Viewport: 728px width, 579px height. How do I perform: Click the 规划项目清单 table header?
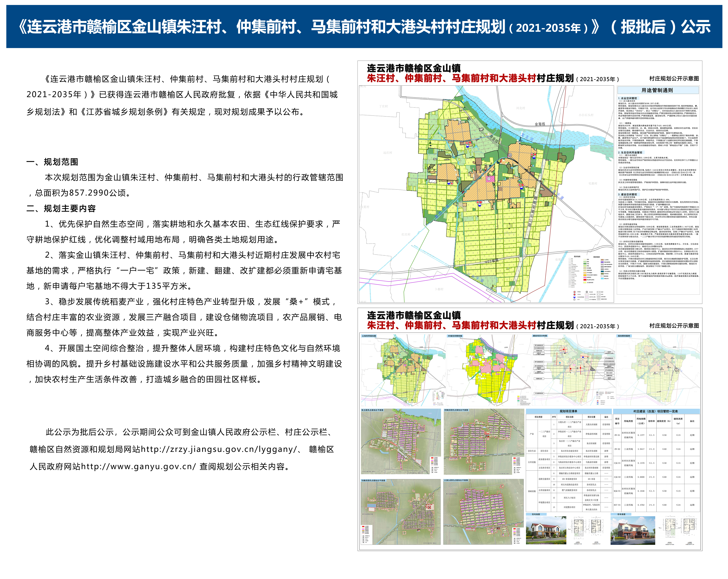tap(569, 411)
